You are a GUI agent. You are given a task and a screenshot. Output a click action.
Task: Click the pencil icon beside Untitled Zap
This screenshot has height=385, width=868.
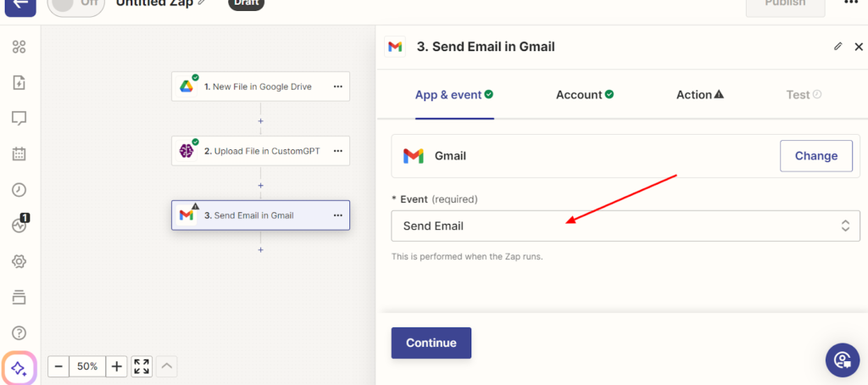coord(202,3)
